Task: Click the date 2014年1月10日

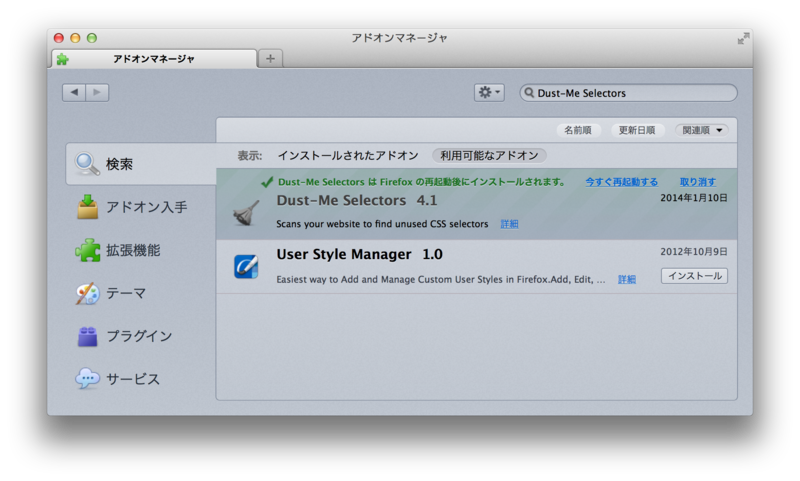Action: coord(694,198)
